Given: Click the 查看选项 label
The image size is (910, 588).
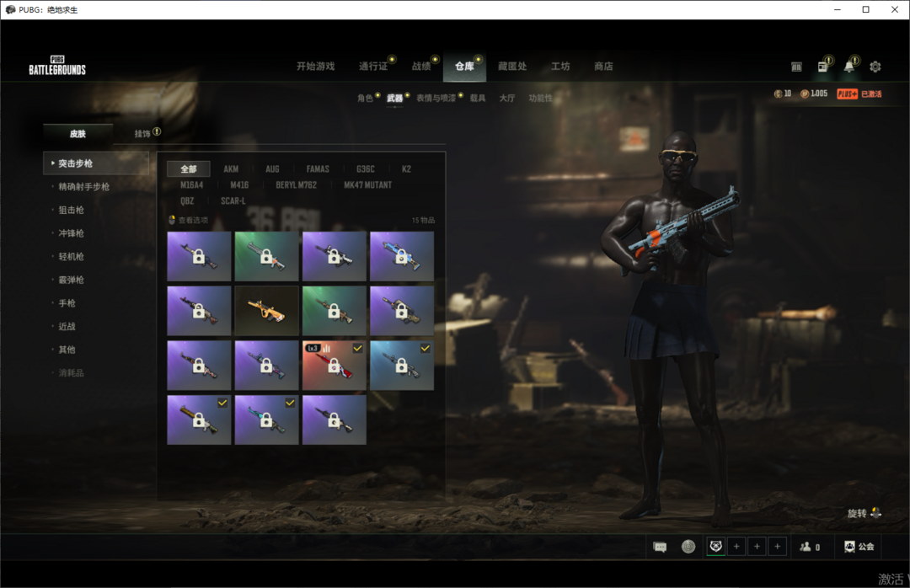Looking at the screenshot, I should pyautogui.click(x=193, y=220).
